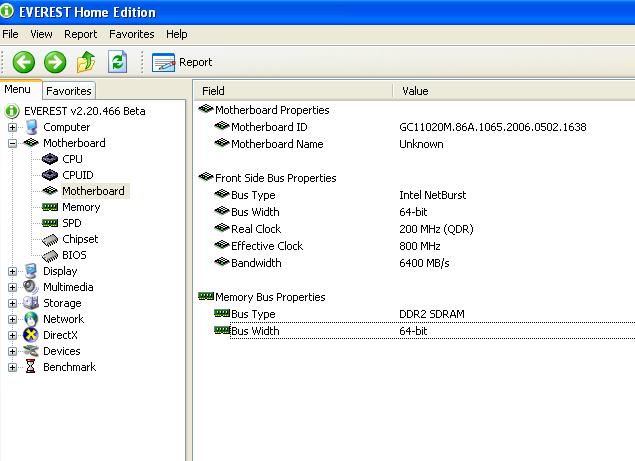Expand the Multimedia tree node

tap(13, 287)
